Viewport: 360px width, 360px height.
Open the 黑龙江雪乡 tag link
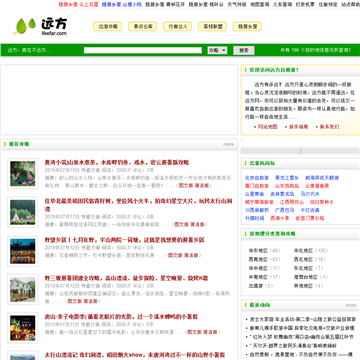[287, 178]
